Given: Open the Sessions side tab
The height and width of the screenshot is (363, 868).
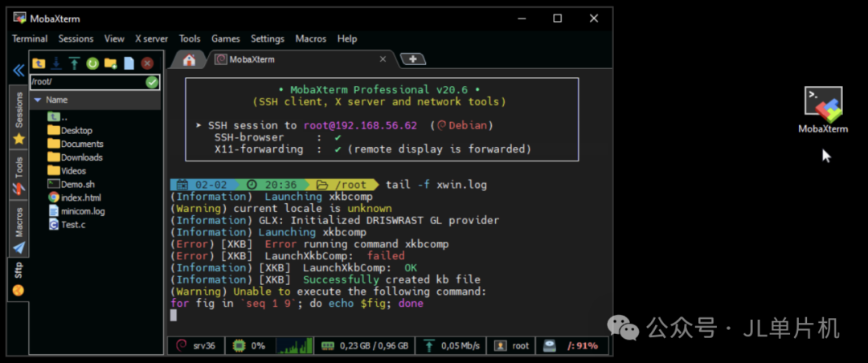Looking at the screenshot, I should tap(18, 117).
